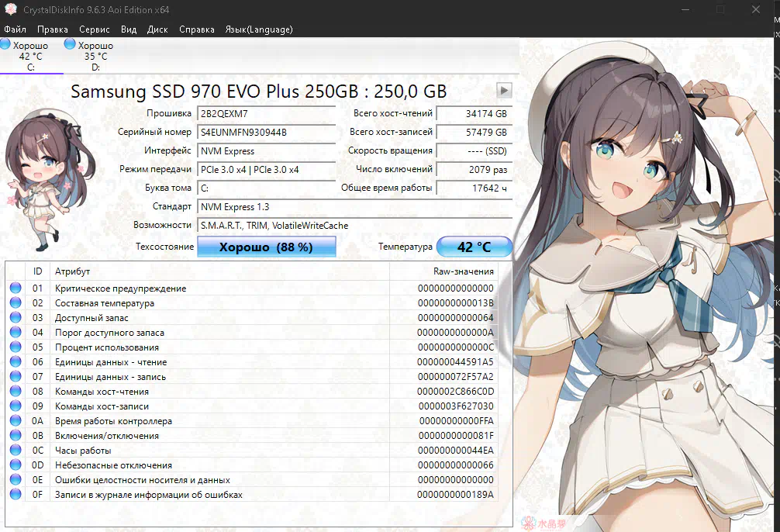Click status orb for attribute 03 row

tap(16, 317)
